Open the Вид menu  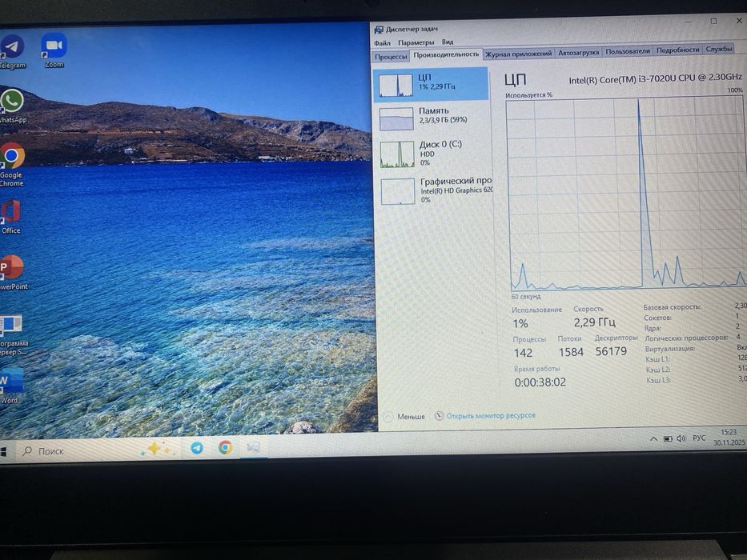tap(448, 42)
